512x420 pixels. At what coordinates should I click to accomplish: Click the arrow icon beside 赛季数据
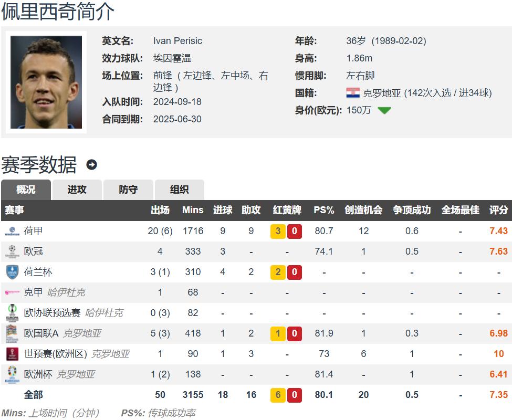(91, 164)
